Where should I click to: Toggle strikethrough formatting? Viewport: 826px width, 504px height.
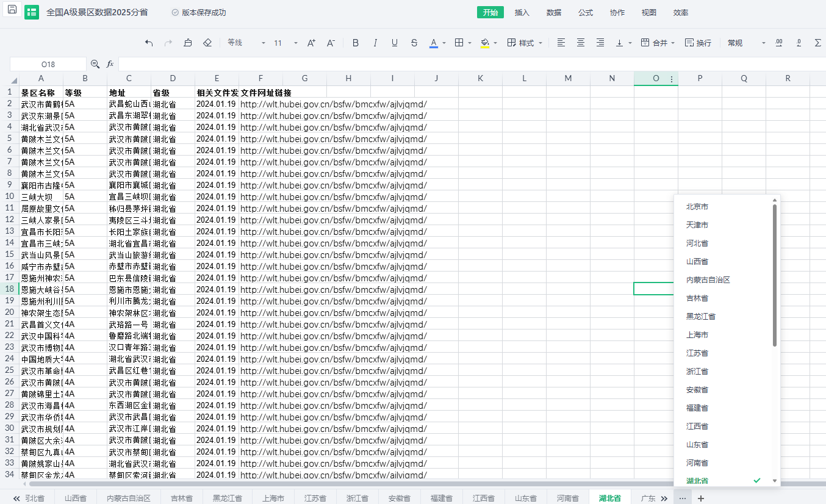pyautogui.click(x=414, y=43)
